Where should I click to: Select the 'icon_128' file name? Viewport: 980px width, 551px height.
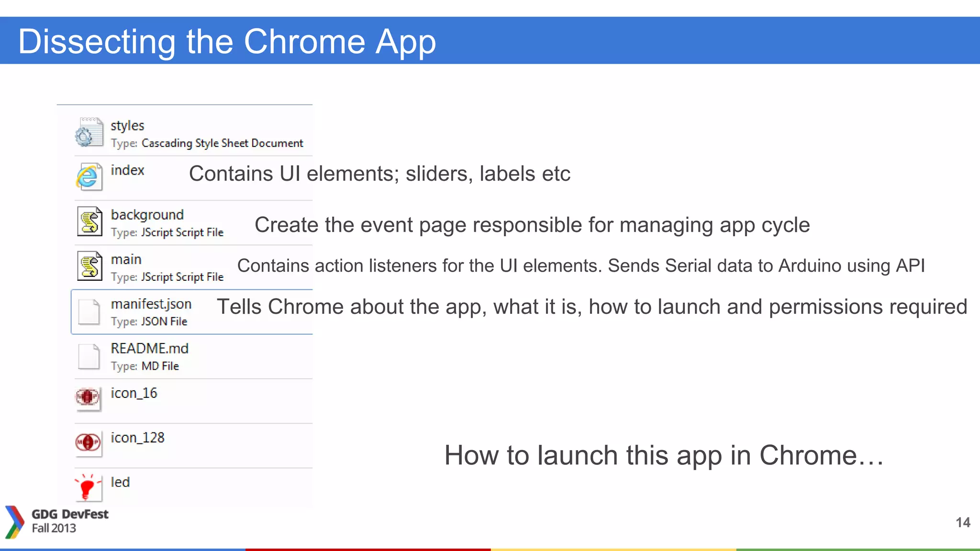[x=138, y=438]
